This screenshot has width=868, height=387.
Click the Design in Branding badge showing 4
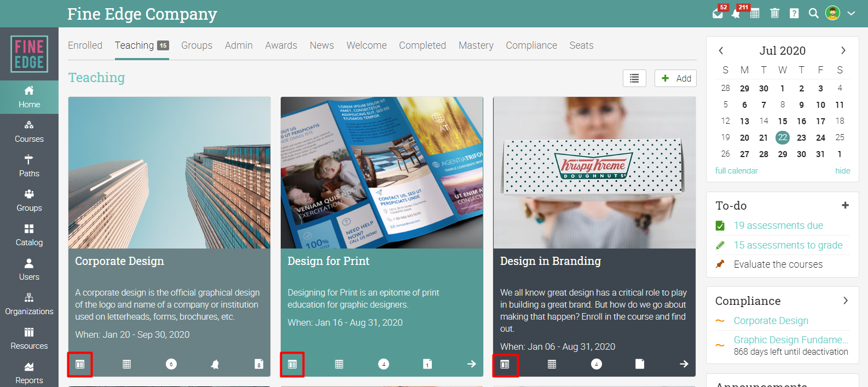pyautogui.click(x=597, y=364)
